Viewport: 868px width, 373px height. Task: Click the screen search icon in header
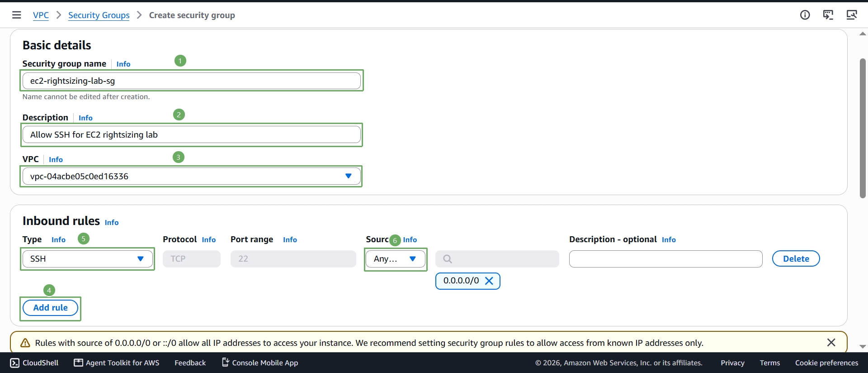point(852,15)
